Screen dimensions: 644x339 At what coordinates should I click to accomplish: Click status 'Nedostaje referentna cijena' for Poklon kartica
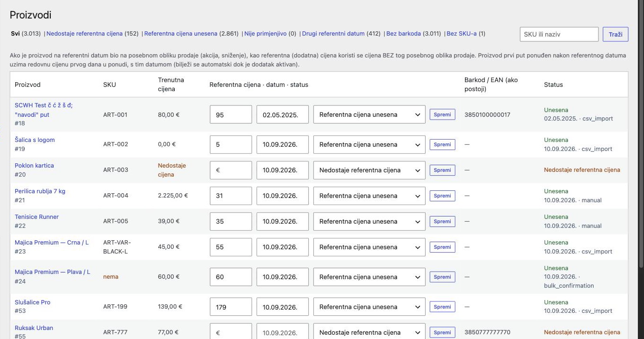[582, 170]
